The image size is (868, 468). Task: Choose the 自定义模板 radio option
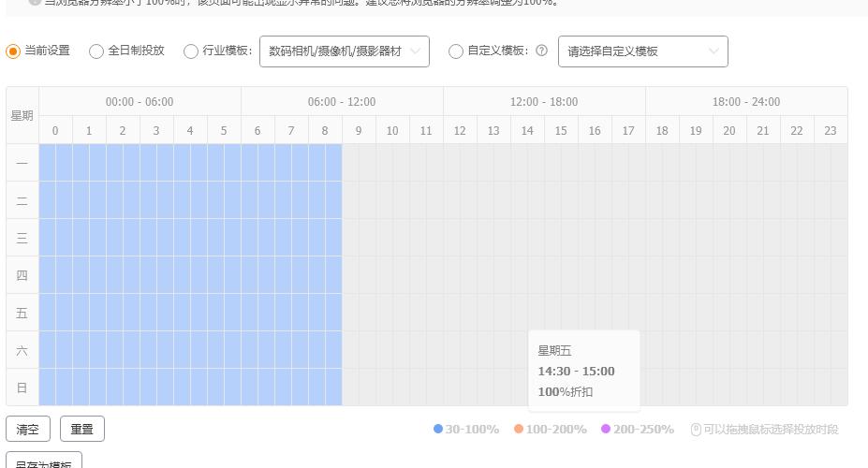pyautogui.click(x=456, y=51)
